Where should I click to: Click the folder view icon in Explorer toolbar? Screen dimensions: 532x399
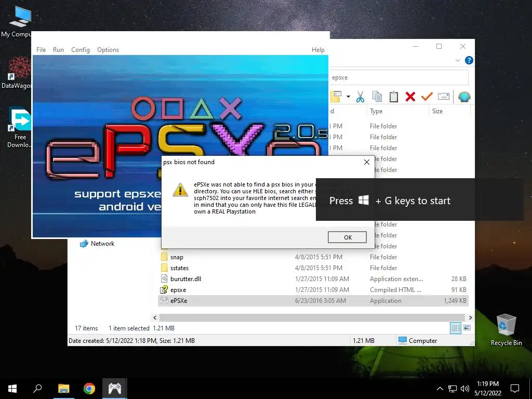pyautogui.click(x=336, y=97)
